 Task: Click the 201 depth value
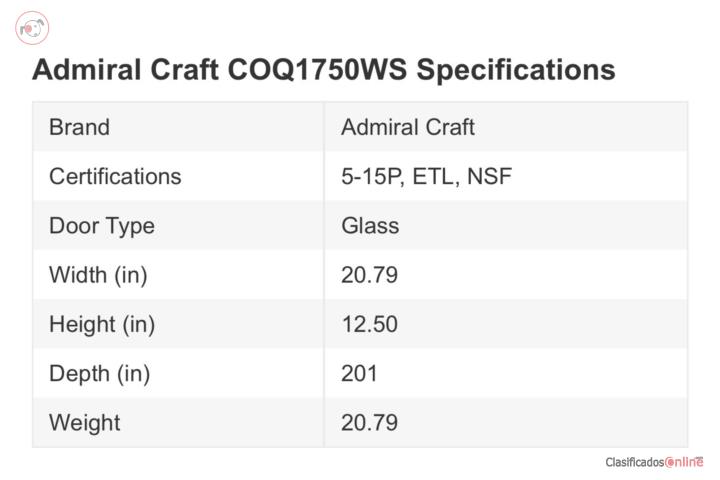point(359,373)
